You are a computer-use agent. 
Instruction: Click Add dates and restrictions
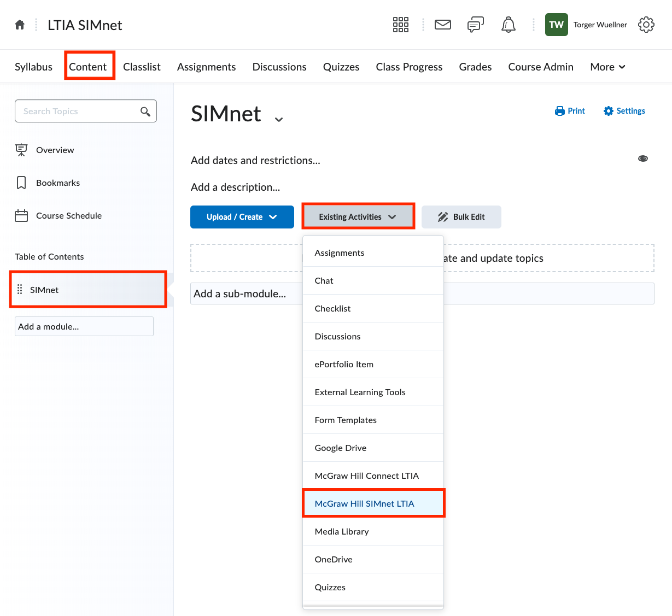tap(255, 160)
